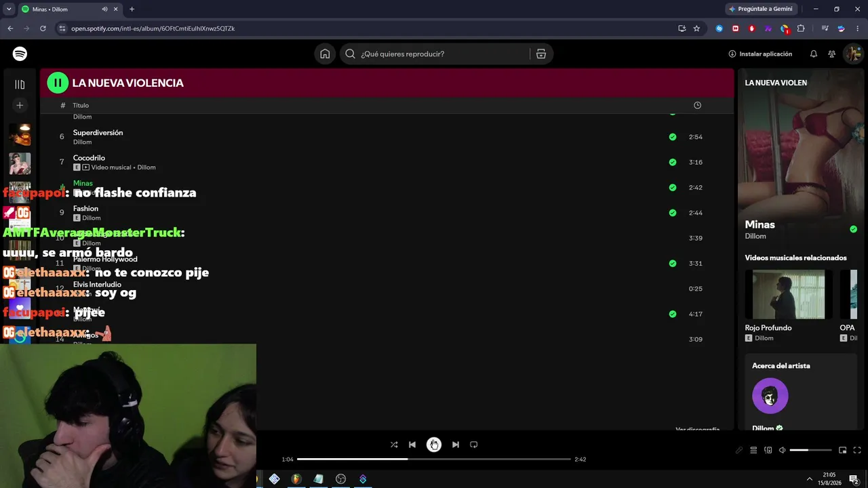Viewport: 868px width, 488px height.
Task: Adjust the volume slider
Action: (x=810, y=450)
